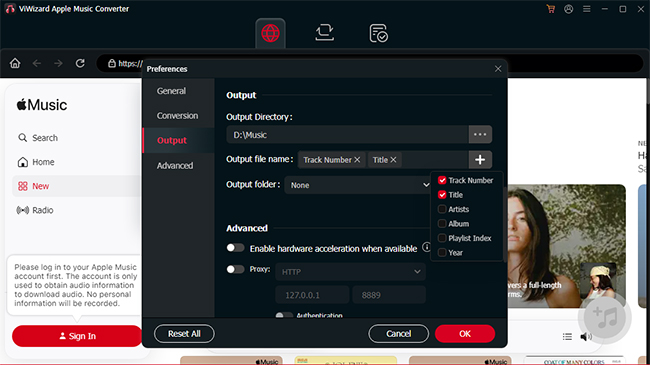Click the Reset All button
Screen dimensions: 650x365
184,333
